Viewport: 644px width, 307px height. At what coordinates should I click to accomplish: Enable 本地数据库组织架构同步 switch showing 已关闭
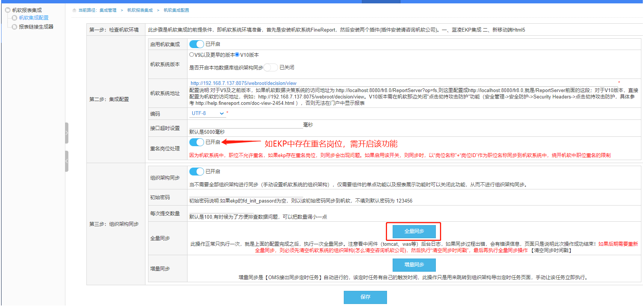(x=271, y=67)
